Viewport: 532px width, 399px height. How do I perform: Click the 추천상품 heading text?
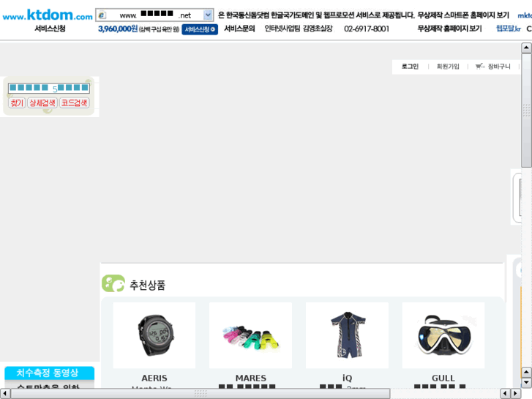147,285
